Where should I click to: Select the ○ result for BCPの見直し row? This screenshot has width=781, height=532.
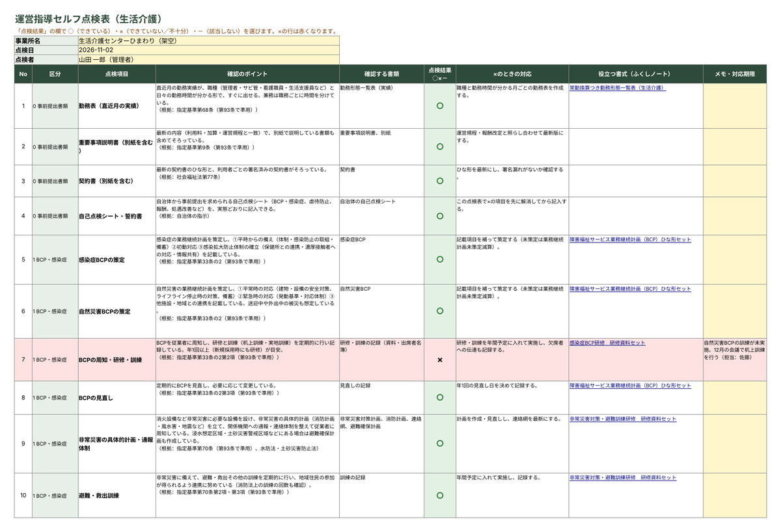[440, 397]
